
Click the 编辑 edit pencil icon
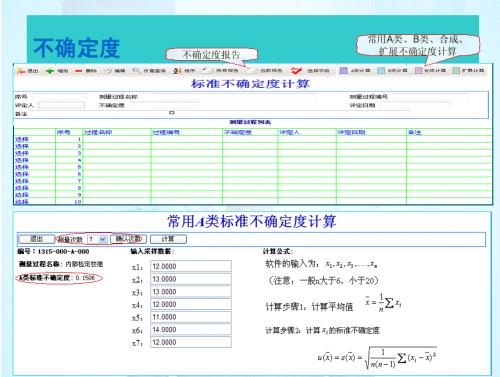click(109, 71)
